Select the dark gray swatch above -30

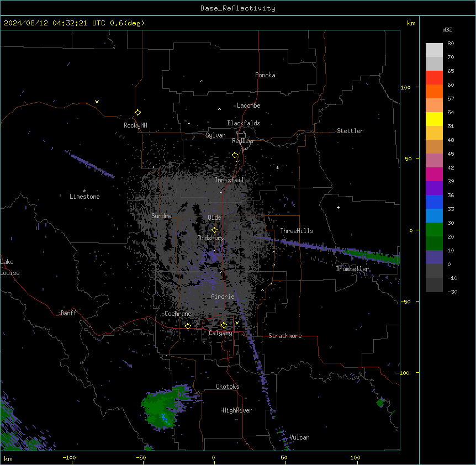(x=434, y=285)
